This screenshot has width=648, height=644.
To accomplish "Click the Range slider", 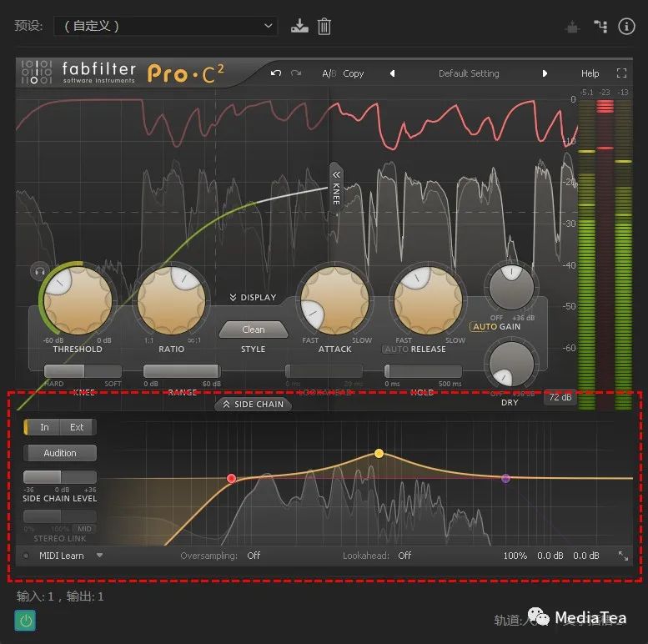I will tap(182, 370).
